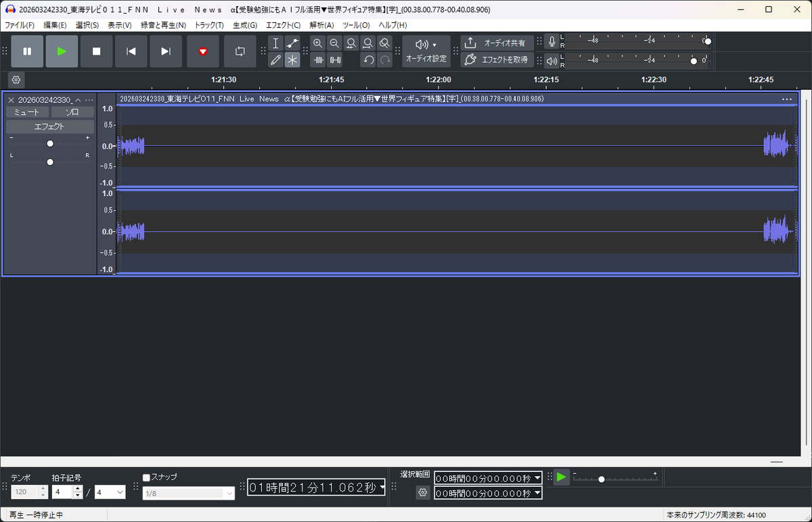Viewport: 812px width, 522px height.
Task: Open the snap 1/8 dropdown
Action: click(188, 494)
